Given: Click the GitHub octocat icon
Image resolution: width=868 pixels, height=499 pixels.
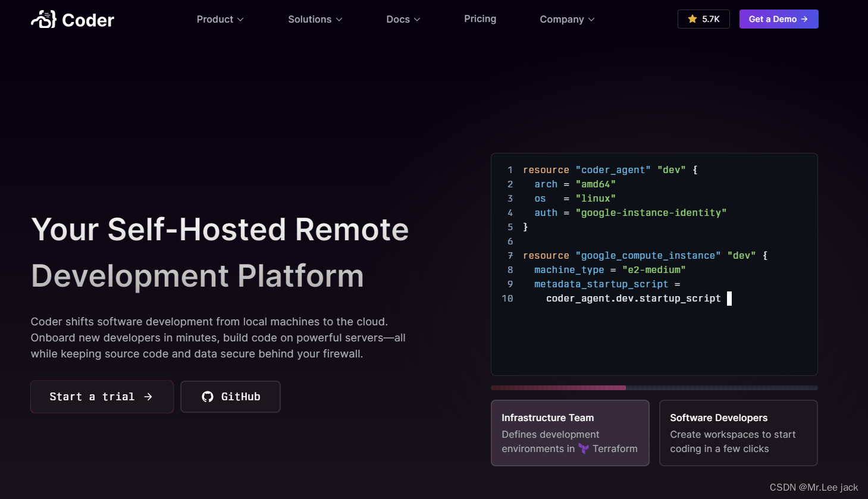Looking at the screenshot, I should (208, 397).
